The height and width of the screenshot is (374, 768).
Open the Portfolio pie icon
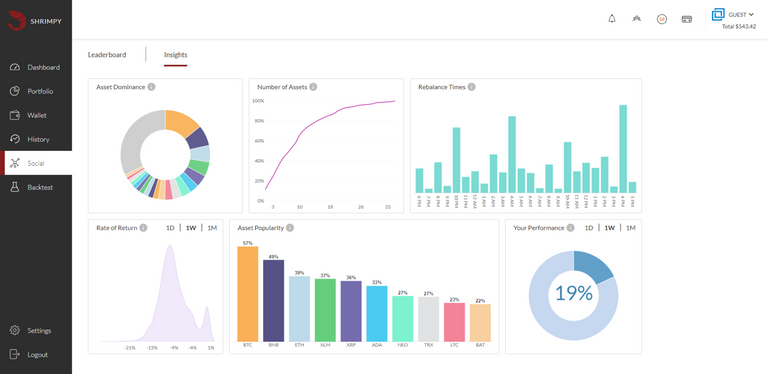[x=15, y=92]
